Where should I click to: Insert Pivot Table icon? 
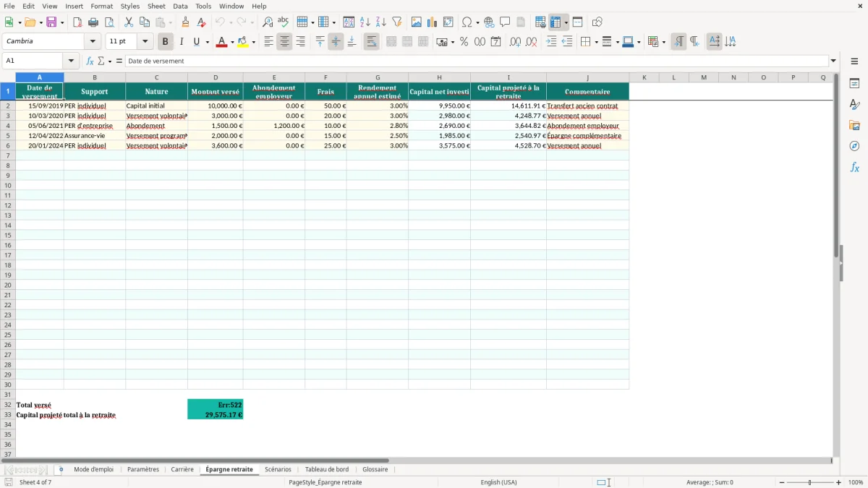pos(448,22)
